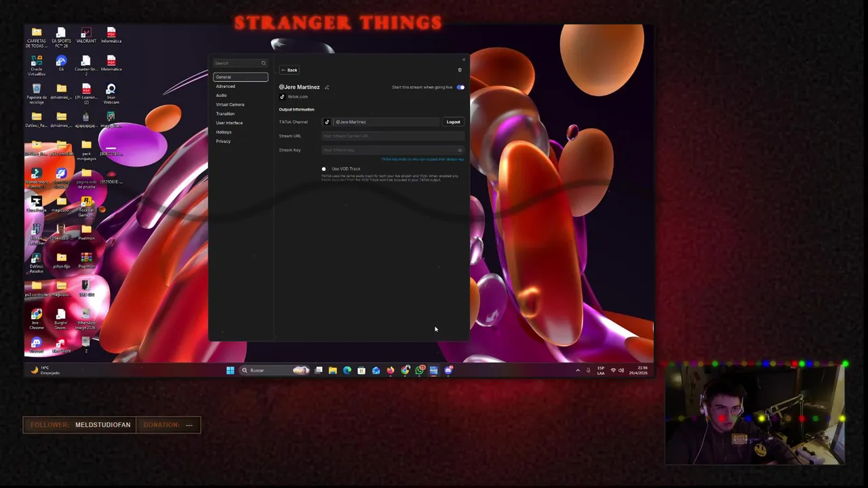Select the CARPETAS DE TODAS desktop folder

click(37, 37)
